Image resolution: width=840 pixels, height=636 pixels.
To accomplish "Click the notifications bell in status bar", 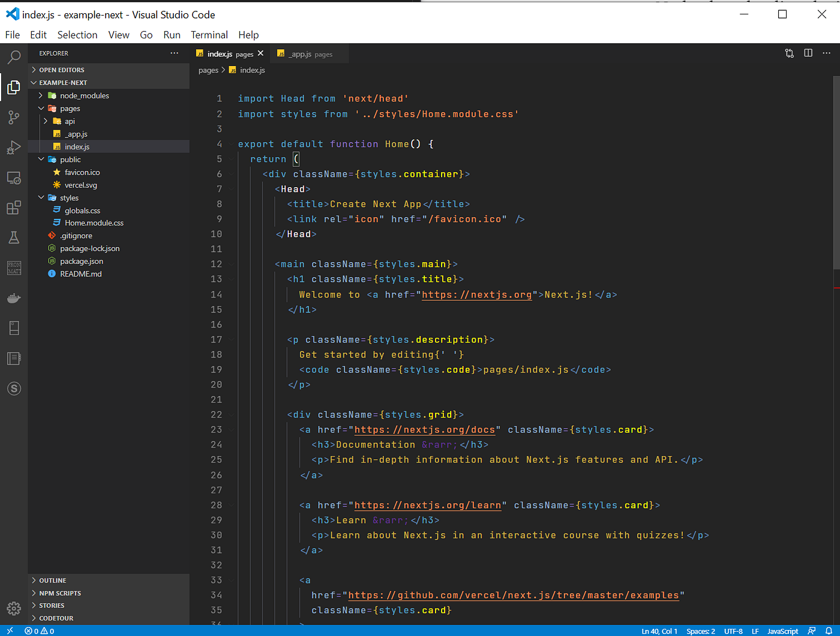I will (x=829, y=631).
